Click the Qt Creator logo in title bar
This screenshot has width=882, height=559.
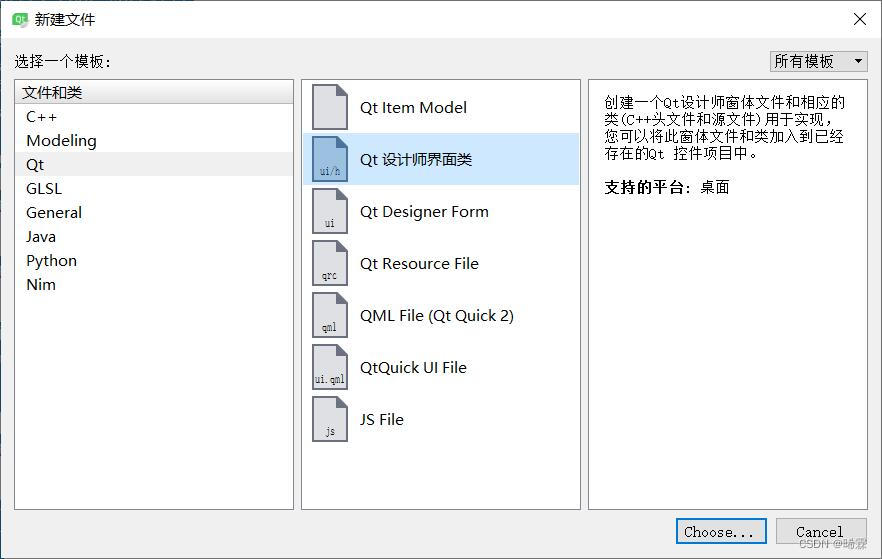tap(20, 20)
